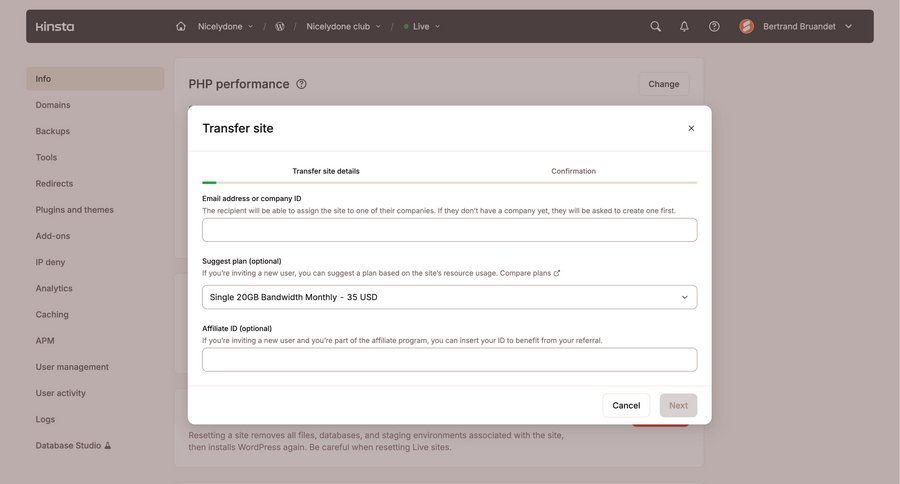Viewport: 900px width, 484px height.
Task: Click the Bertrand Bruandet avatar
Action: 747,26
